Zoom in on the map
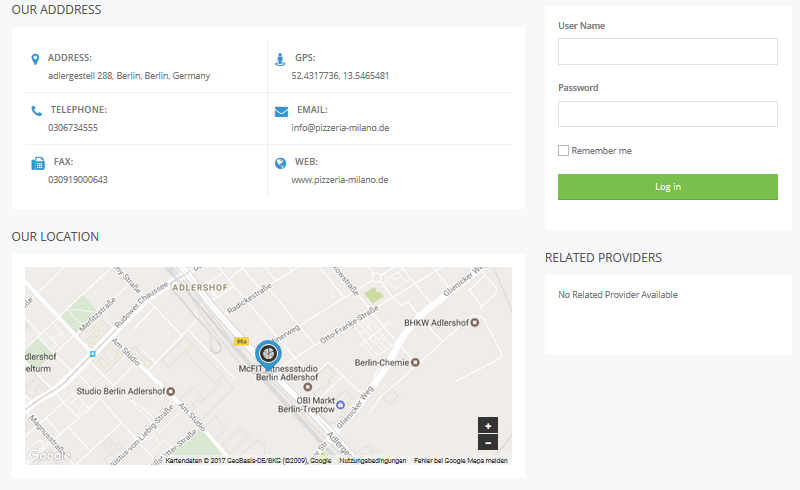The width and height of the screenshot is (800, 490). (488, 426)
